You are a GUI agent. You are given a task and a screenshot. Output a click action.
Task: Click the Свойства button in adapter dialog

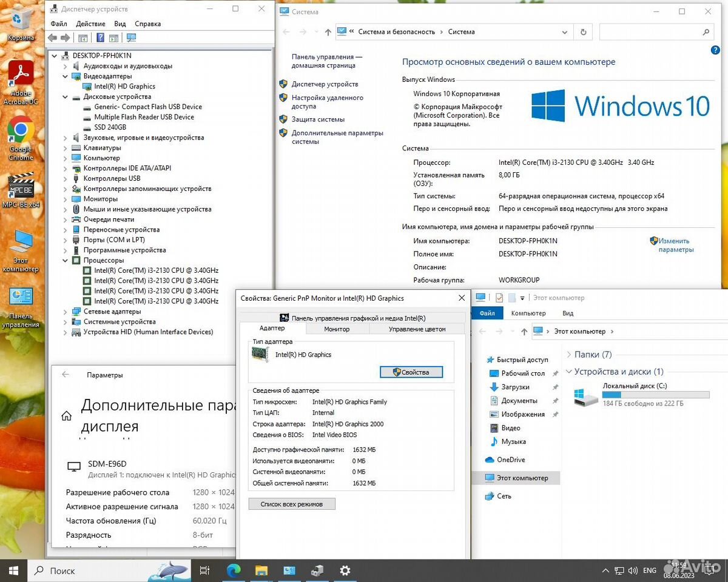(x=411, y=372)
